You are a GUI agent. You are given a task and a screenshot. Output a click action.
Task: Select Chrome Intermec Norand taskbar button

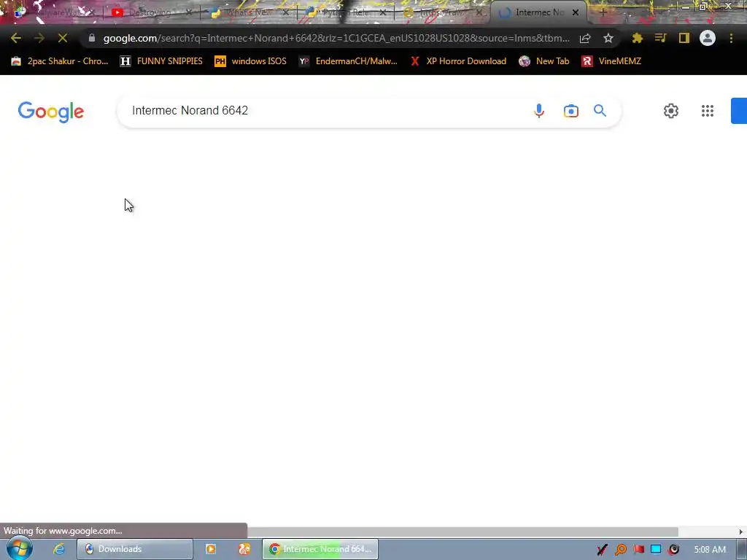(x=320, y=549)
